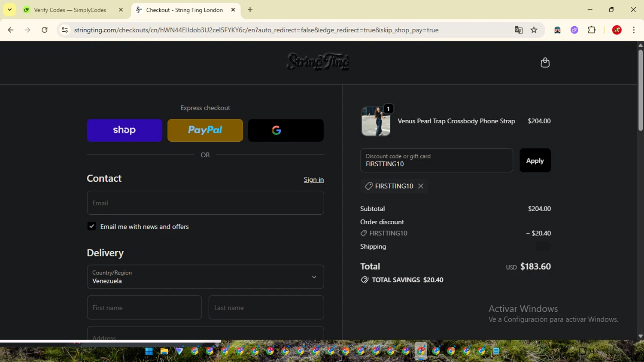This screenshot has width=644, height=362.
Task: Click the purple circular extension icon
Action: (x=574, y=30)
